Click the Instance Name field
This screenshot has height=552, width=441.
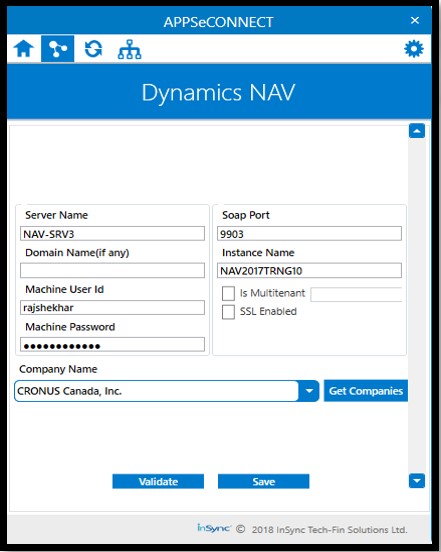tap(309, 270)
